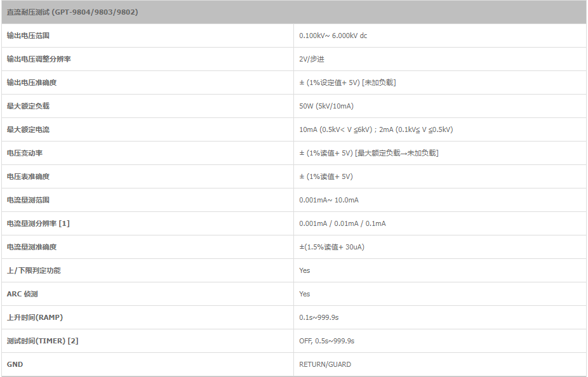Click the 最大额定电流 row label
The height and width of the screenshot is (377, 588).
click(x=28, y=129)
